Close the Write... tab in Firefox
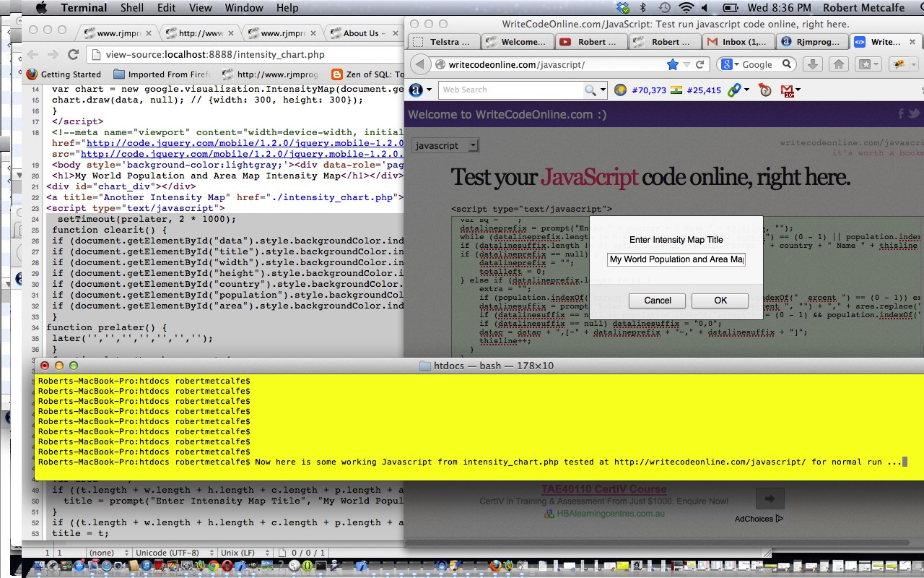 click(912, 42)
